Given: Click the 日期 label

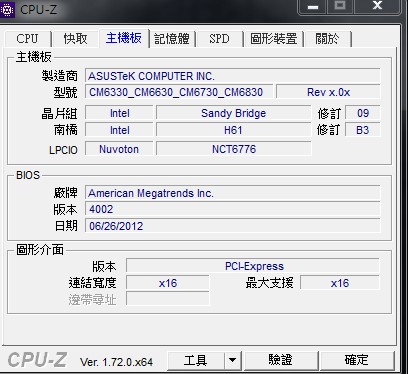Looking at the screenshot, I should pyautogui.click(x=66, y=226).
